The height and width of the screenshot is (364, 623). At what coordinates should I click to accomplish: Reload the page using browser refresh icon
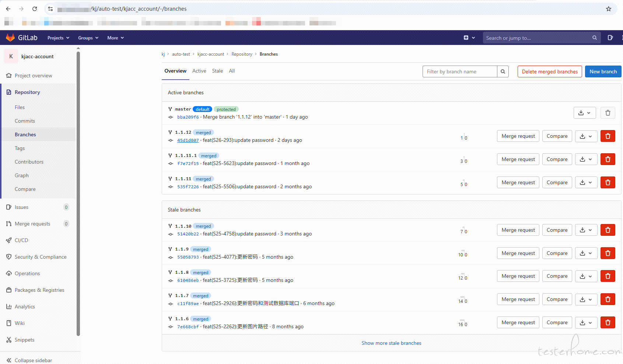point(35,9)
